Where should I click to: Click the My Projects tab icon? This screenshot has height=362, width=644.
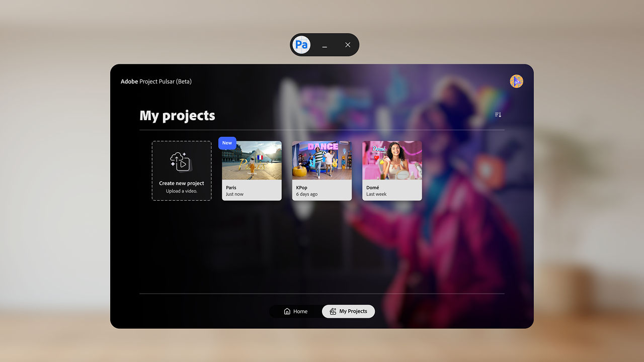pyautogui.click(x=333, y=311)
